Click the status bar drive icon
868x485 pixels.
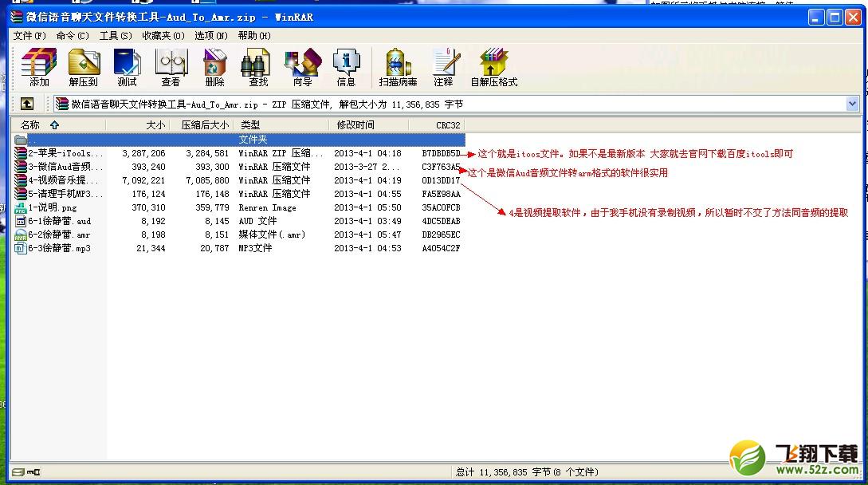[x=18, y=471]
